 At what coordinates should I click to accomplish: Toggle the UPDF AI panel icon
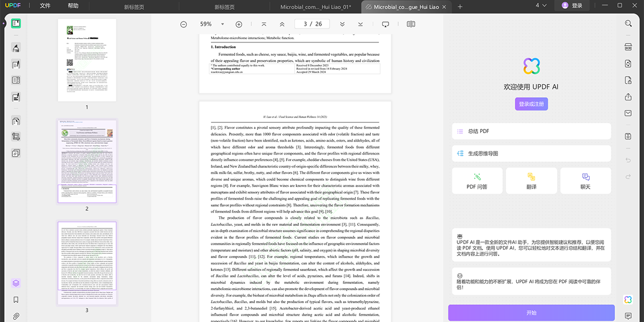(x=628, y=299)
